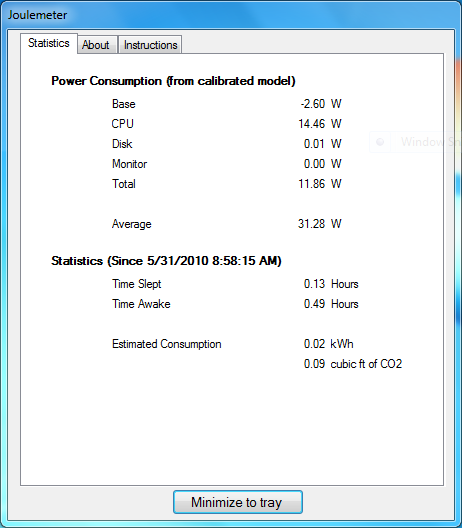Click the Time Awake value 0.49

(314, 304)
